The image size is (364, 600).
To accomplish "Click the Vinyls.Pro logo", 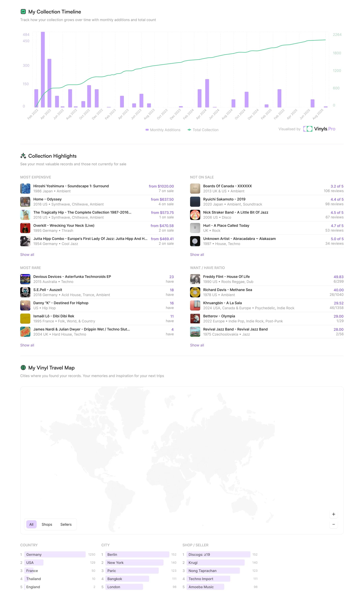I will click(319, 129).
